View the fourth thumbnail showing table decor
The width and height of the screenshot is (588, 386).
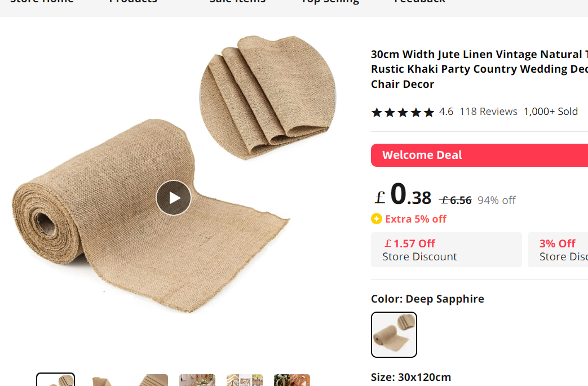tap(197, 380)
